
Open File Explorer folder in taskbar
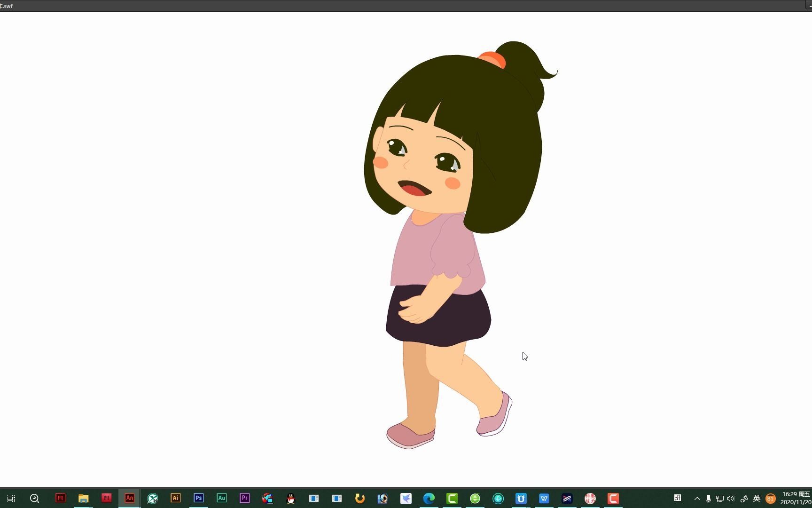point(83,498)
